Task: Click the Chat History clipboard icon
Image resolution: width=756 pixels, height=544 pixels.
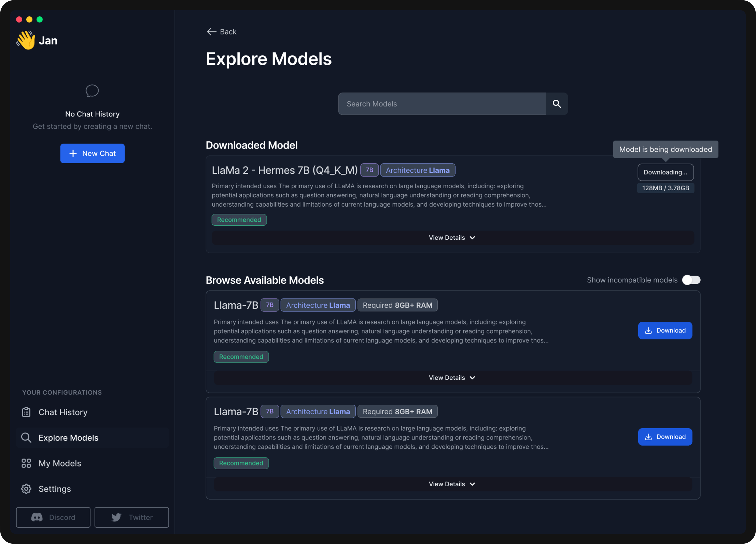Action: [x=26, y=412]
